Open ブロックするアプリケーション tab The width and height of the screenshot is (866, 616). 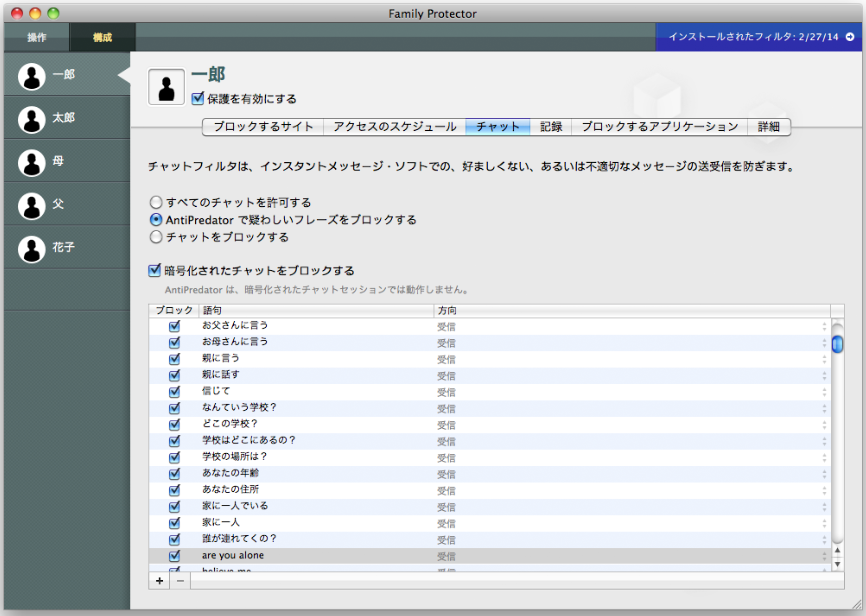click(x=659, y=127)
